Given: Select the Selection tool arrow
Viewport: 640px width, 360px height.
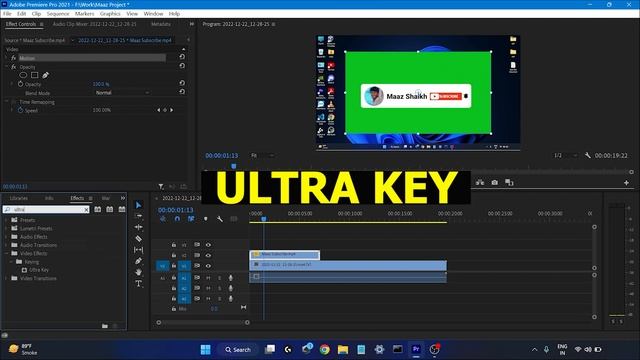Looking at the screenshot, I should pyautogui.click(x=138, y=205).
